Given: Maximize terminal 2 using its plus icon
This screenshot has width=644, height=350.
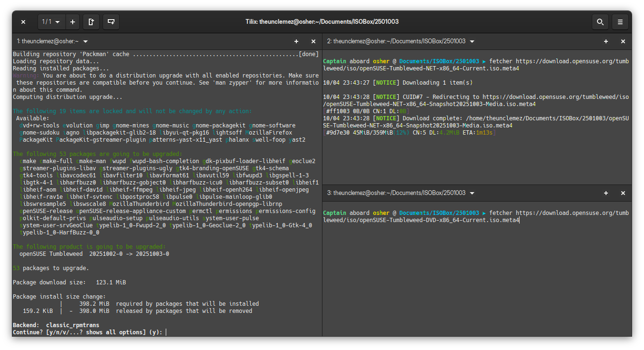Looking at the screenshot, I should coord(606,41).
